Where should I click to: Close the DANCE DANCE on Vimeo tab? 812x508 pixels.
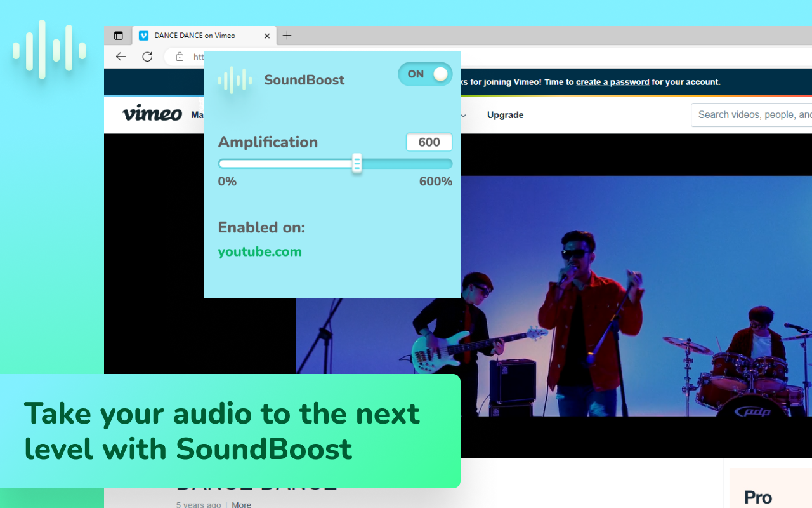point(267,36)
